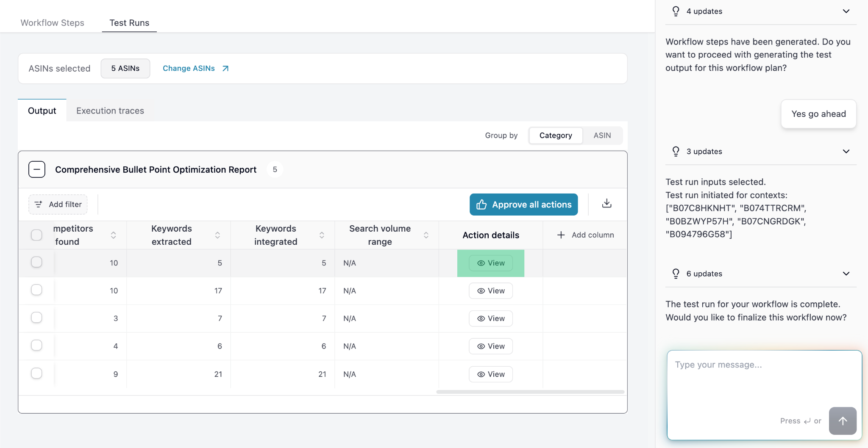Select the Add filter icon
The height and width of the screenshot is (448, 868).
click(x=38, y=204)
